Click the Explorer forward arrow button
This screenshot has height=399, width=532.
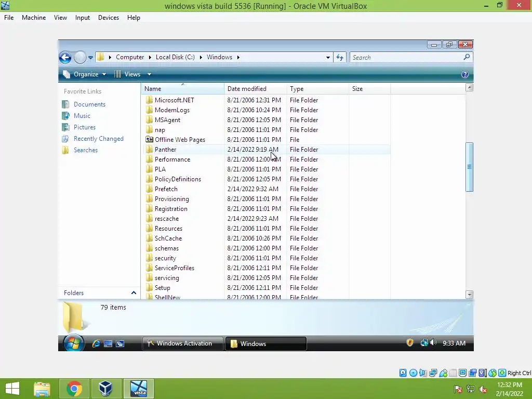pos(80,57)
